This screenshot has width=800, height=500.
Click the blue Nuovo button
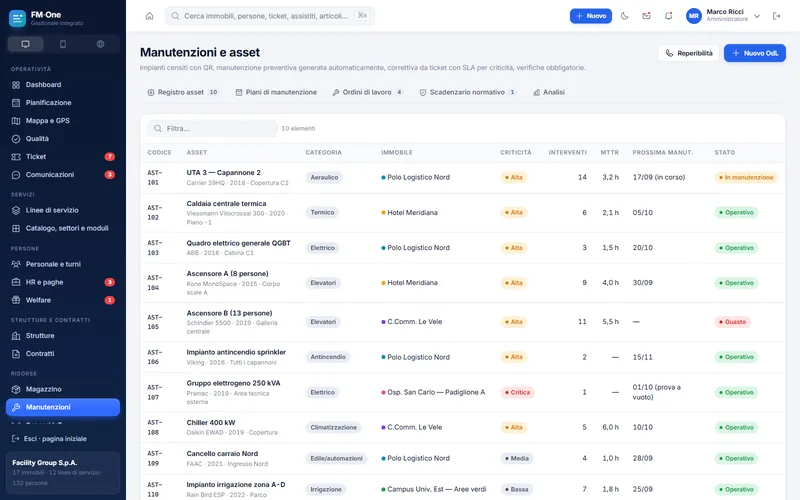coord(591,16)
